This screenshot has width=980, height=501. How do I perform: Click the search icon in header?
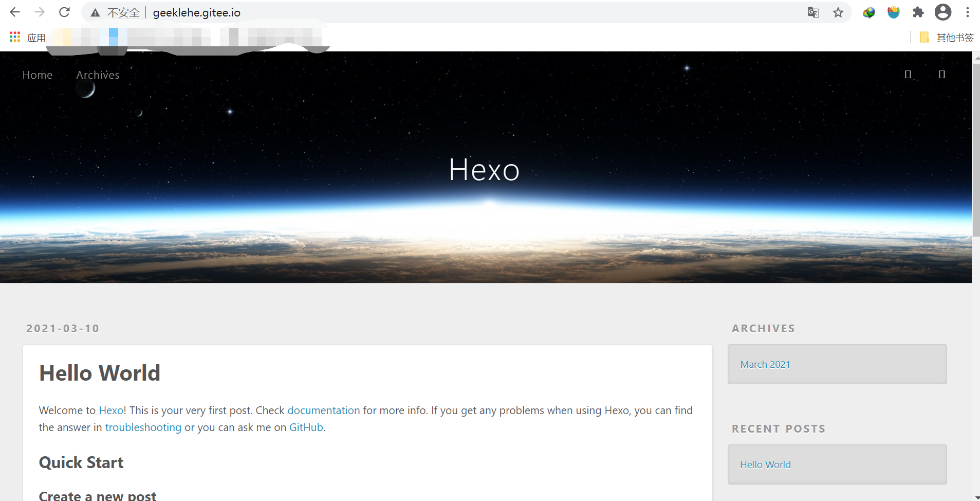(x=942, y=75)
